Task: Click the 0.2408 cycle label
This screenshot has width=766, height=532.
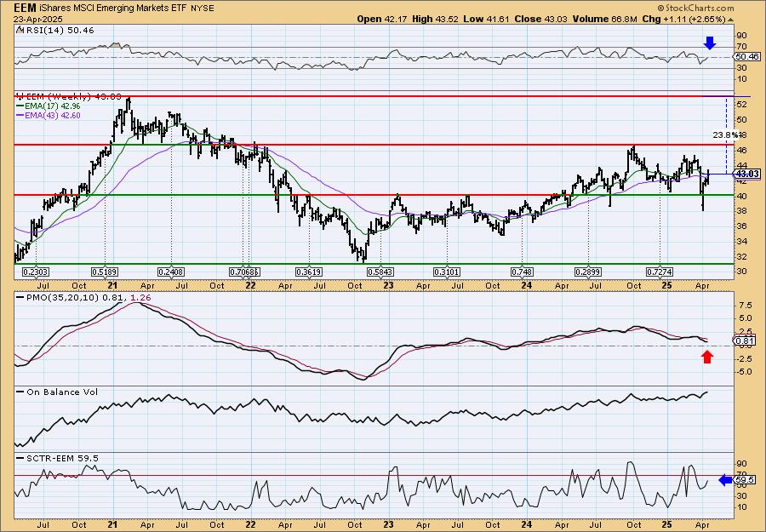Action: [x=171, y=272]
